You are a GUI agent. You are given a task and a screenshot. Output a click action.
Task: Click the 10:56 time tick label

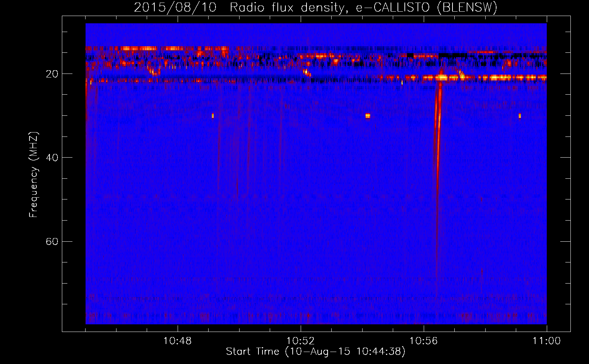(423, 341)
